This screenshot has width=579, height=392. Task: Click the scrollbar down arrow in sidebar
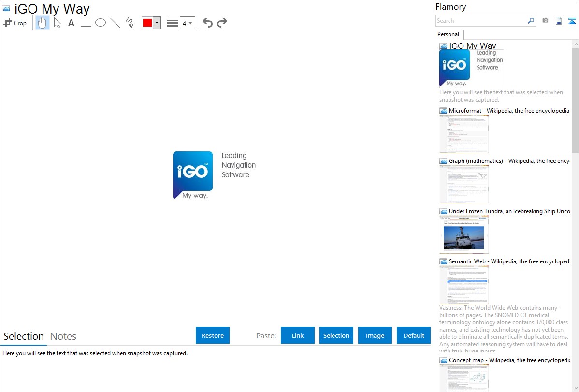click(575, 388)
